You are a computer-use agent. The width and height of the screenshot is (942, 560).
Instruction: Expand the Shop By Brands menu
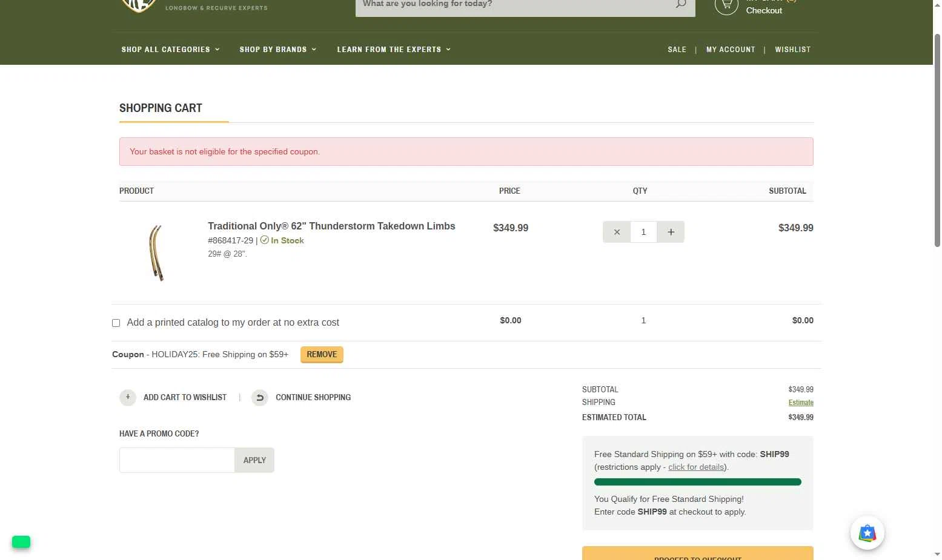pos(277,50)
